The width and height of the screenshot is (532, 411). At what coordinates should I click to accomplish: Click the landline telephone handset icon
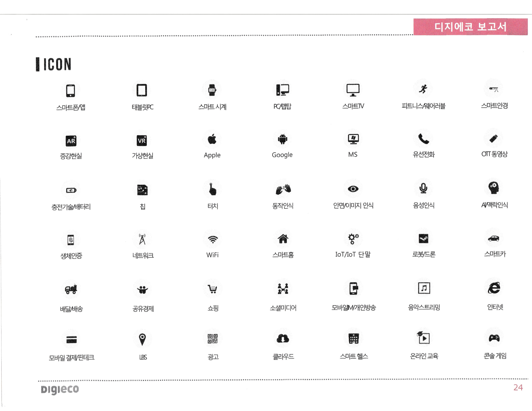(x=423, y=139)
